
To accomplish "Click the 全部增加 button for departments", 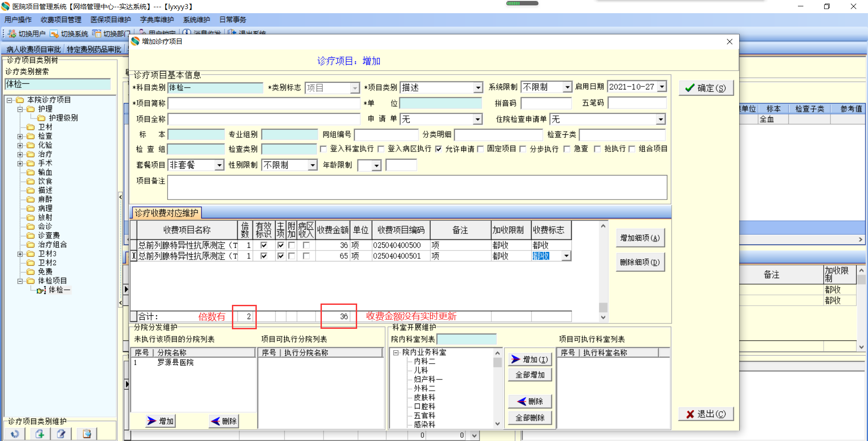I will (530, 375).
